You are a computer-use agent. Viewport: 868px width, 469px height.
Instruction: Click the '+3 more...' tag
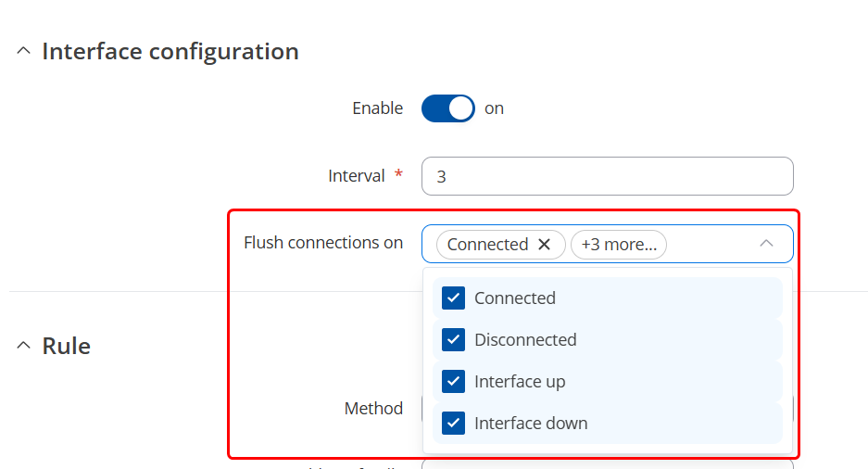click(x=618, y=244)
